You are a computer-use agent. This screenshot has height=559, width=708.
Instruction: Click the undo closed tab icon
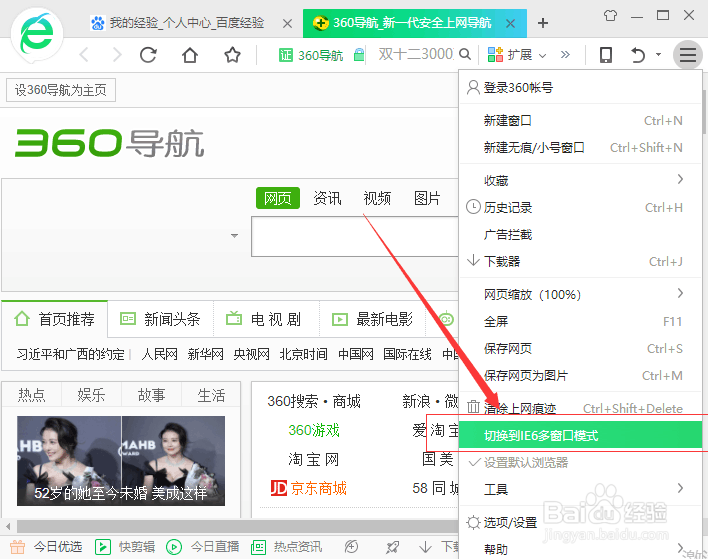[637, 55]
